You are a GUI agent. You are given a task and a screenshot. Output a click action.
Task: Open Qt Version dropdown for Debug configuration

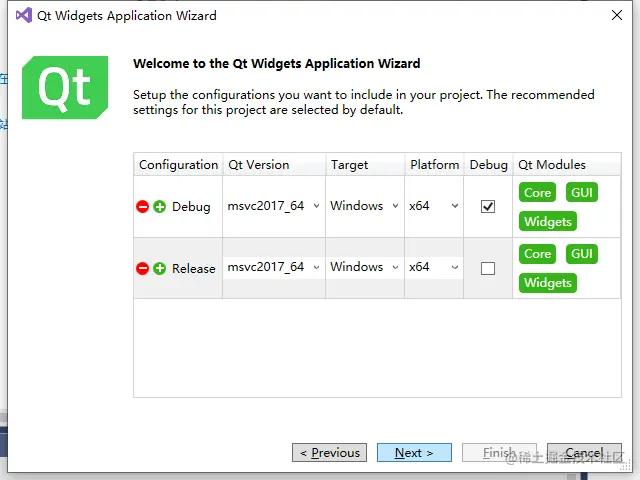[x=273, y=206]
